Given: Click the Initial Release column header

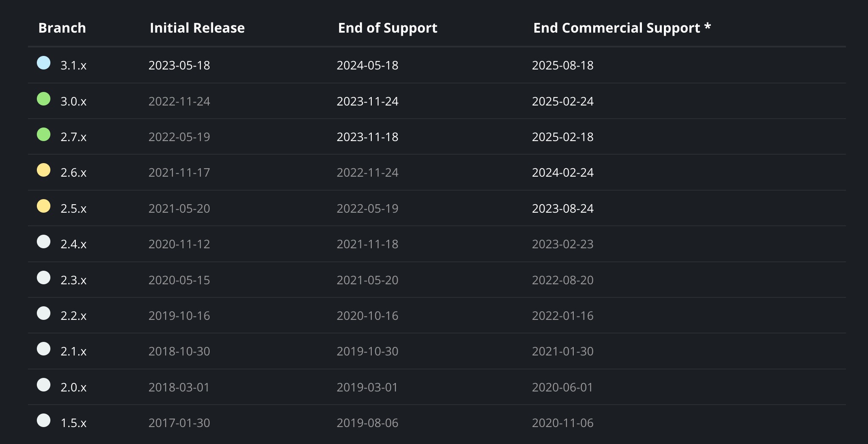Looking at the screenshot, I should (197, 28).
